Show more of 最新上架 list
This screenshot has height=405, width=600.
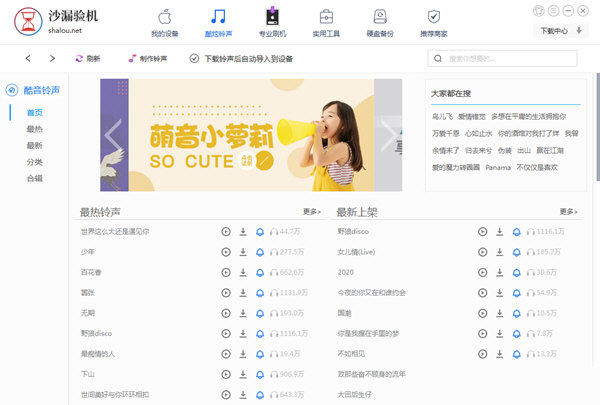[568, 212]
